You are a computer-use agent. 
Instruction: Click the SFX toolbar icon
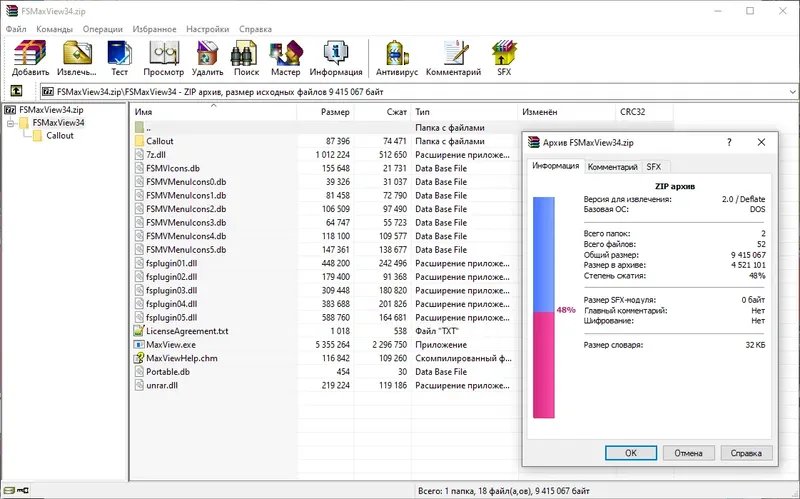coord(504,53)
